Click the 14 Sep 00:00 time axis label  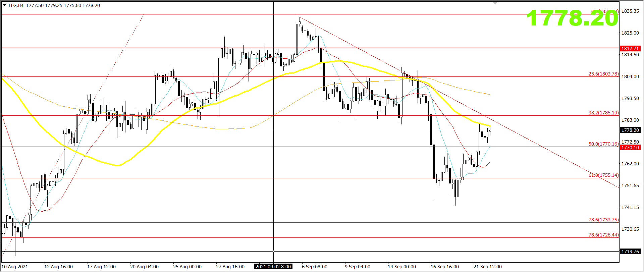402,267
